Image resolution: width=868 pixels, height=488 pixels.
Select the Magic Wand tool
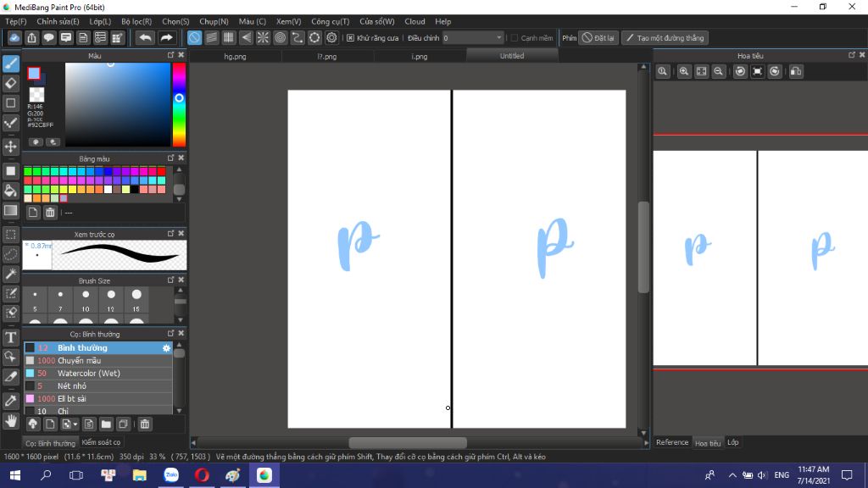tap(11, 274)
